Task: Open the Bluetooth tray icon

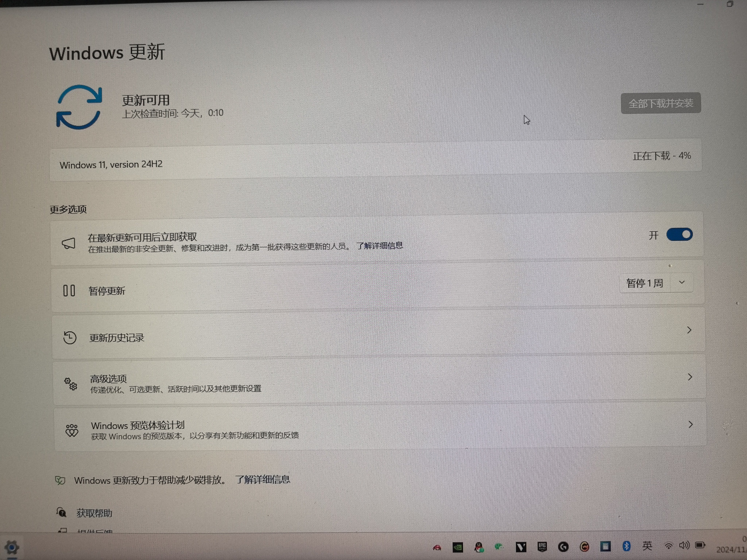Action: (x=626, y=546)
